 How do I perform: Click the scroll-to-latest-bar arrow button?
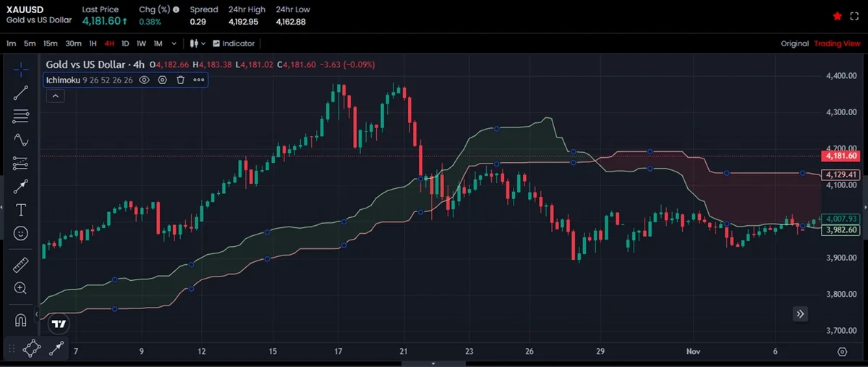[x=800, y=313]
